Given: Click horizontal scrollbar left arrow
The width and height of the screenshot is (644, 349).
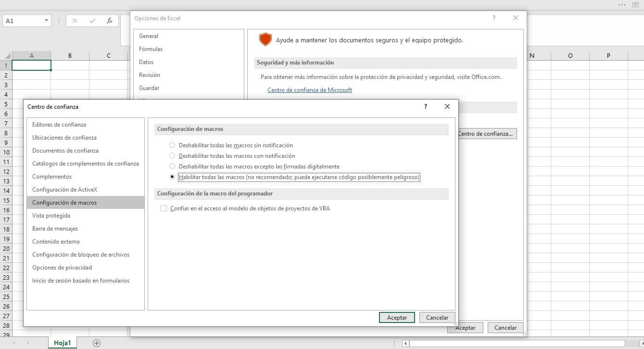Looking at the screenshot, I should pyautogui.click(x=406, y=343).
